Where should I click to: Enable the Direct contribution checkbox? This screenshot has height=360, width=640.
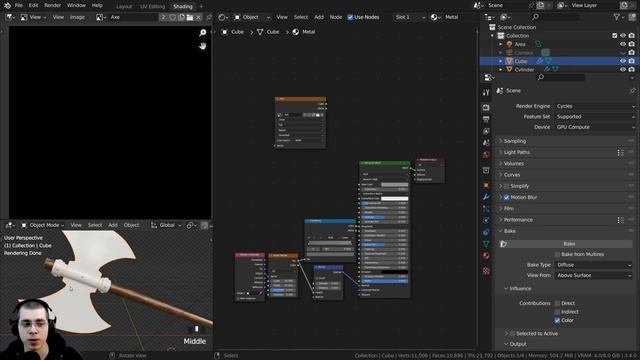tap(557, 303)
